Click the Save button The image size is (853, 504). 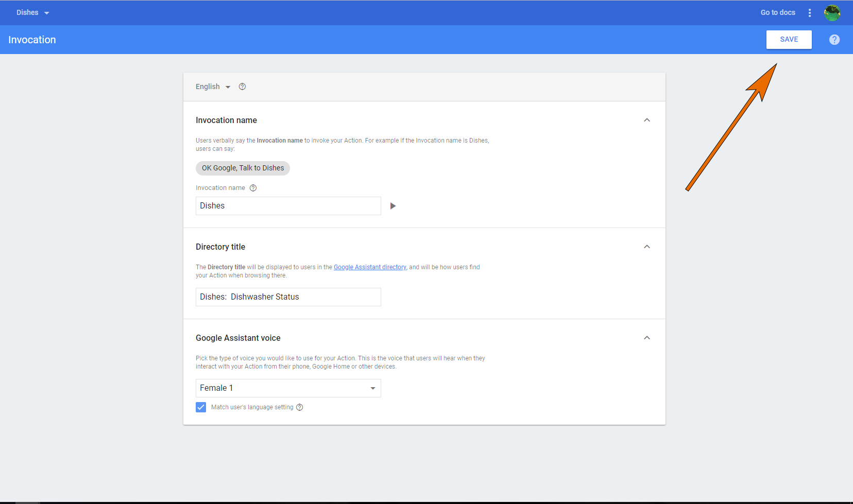click(x=789, y=40)
